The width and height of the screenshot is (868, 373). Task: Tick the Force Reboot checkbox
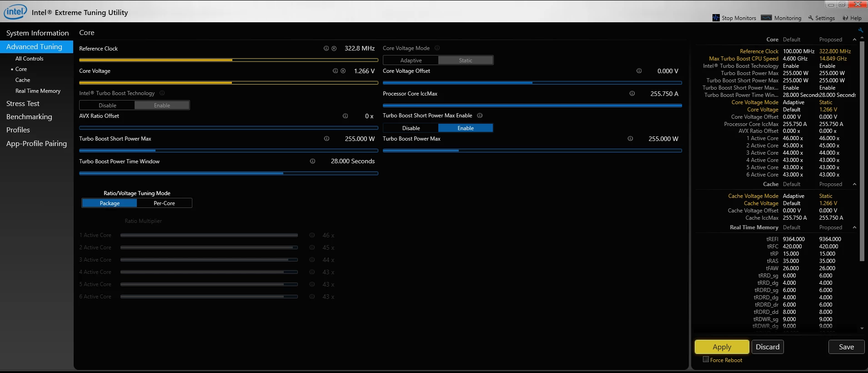pos(706,359)
